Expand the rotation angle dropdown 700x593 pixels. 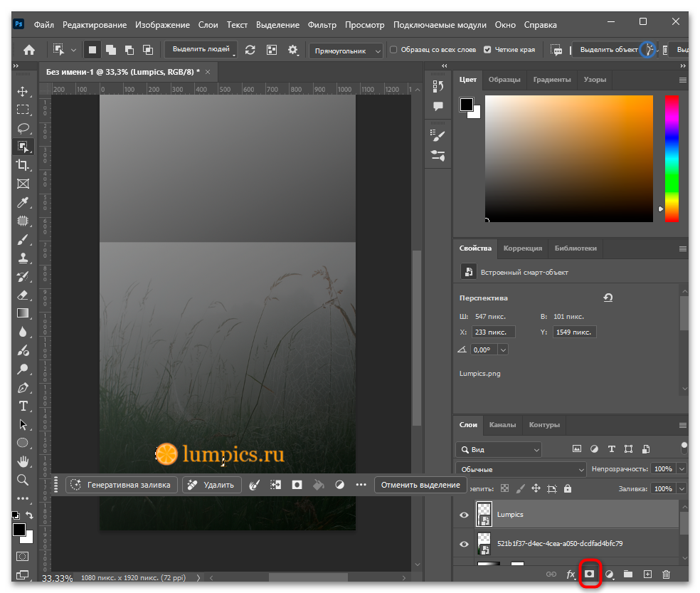tap(503, 350)
